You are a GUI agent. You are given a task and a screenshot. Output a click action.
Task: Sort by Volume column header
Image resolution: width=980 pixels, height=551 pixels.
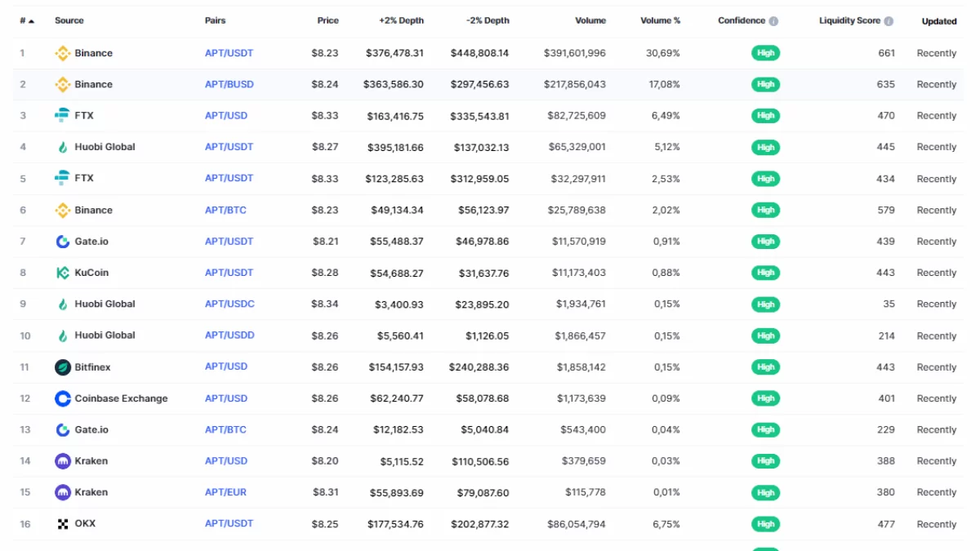click(x=590, y=20)
